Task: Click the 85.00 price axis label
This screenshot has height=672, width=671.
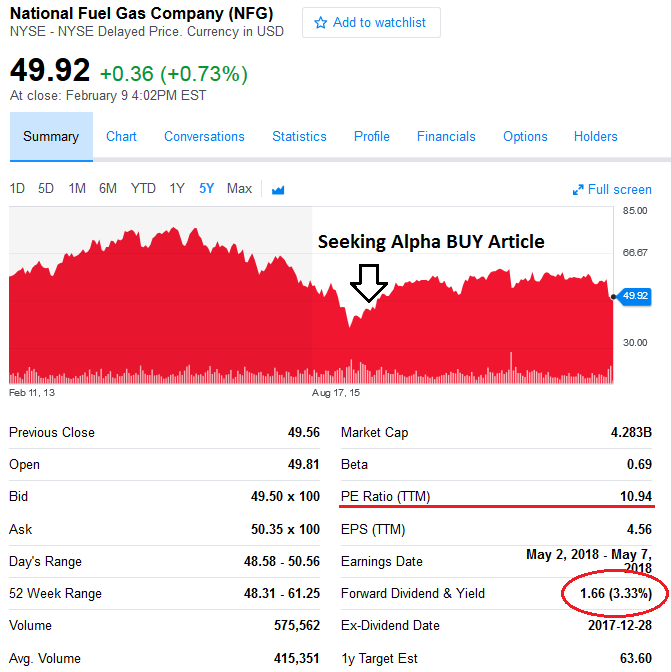Action: tap(635, 211)
